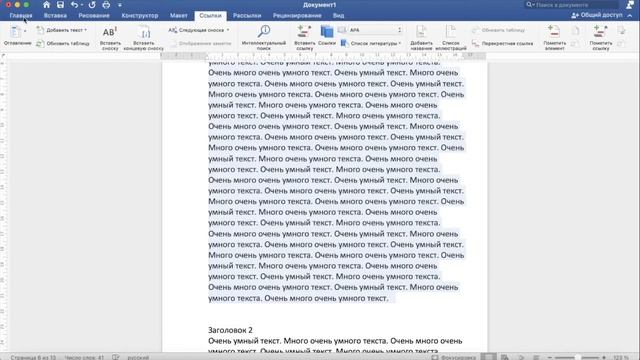Expand the Оглавление dropdown arrow
The image size is (640, 360).
point(25,31)
